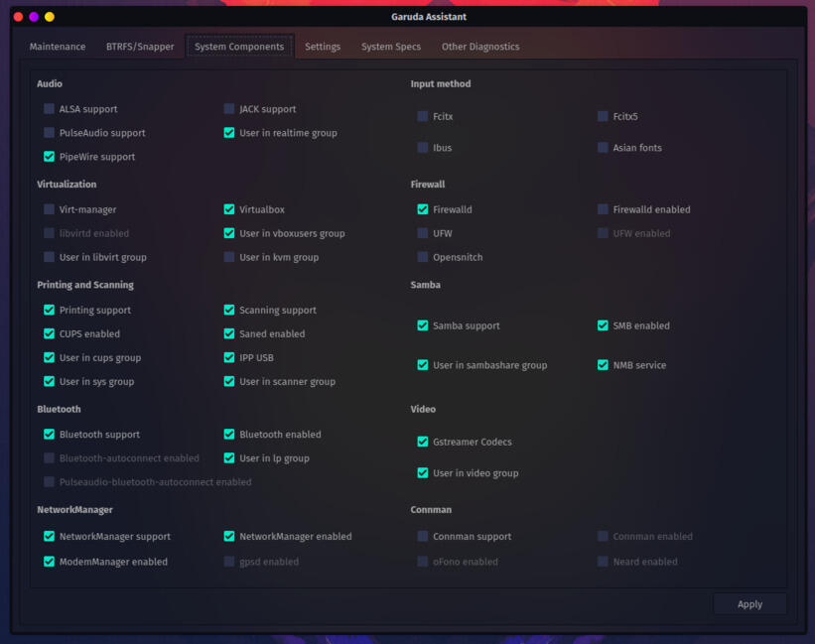This screenshot has height=644, width=815.
Task: Disable Samba support checkbox
Action: pos(423,325)
